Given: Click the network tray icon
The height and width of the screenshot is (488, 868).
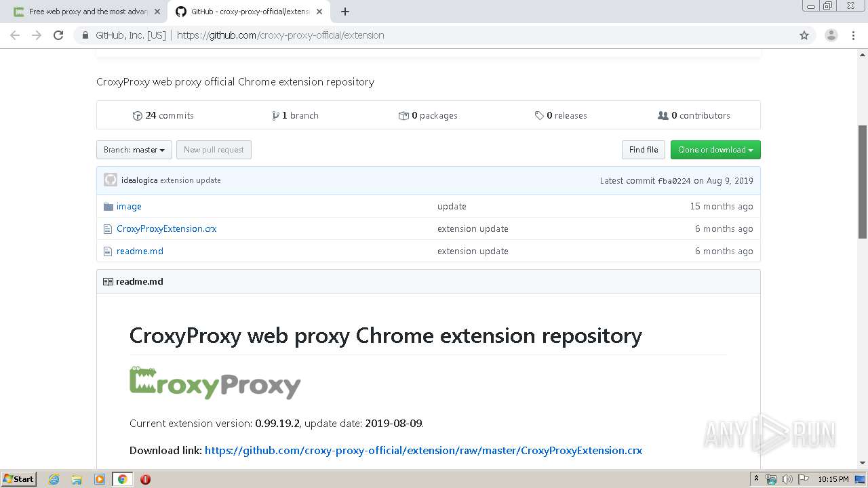Looking at the screenshot, I should pyautogui.click(x=771, y=479).
